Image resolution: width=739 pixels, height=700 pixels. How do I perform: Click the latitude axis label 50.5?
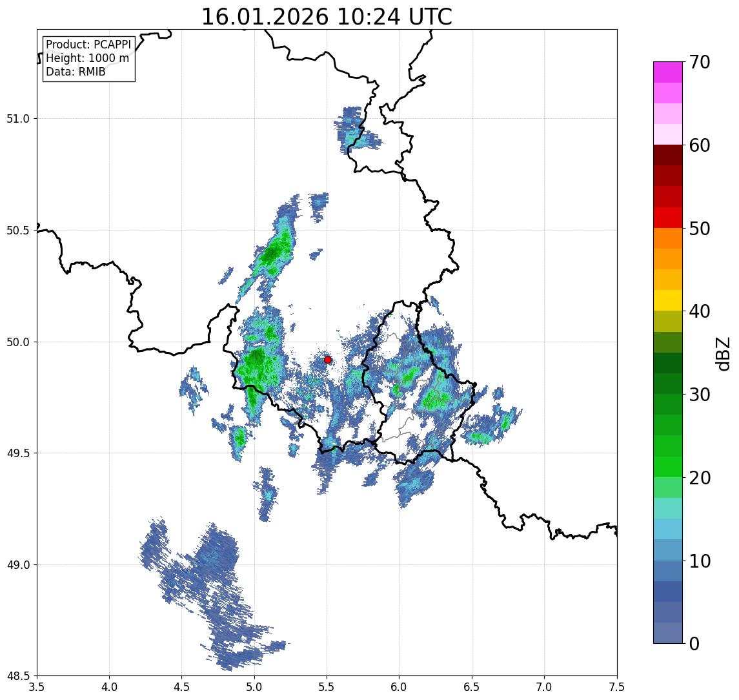tap(18, 231)
